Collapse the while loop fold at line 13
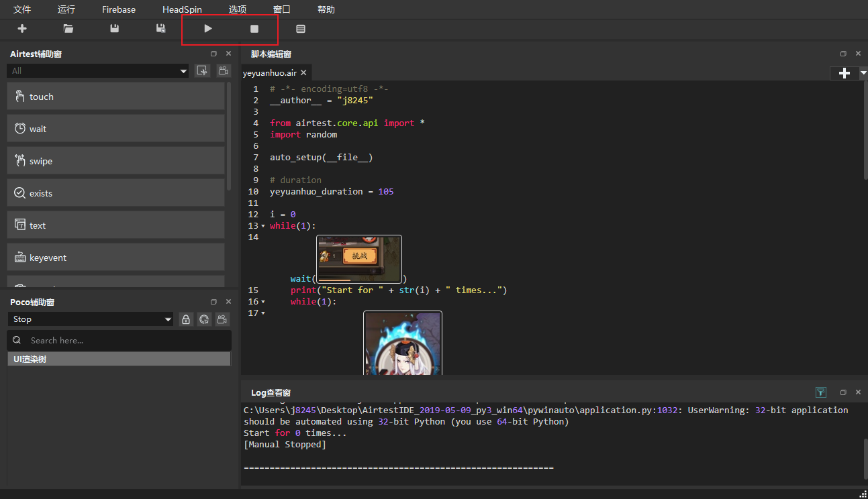Viewport: 868px width, 499px height. [x=263, y=226]
